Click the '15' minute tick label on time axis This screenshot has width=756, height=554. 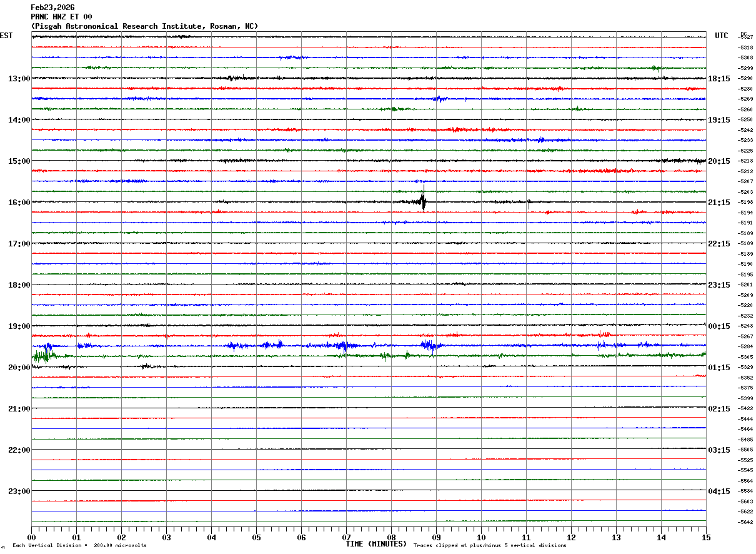pos(706,537)
